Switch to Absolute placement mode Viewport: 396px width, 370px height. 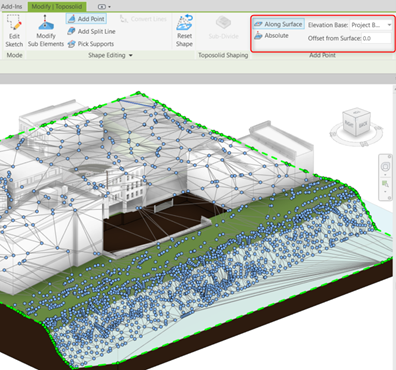pos(271,35)
